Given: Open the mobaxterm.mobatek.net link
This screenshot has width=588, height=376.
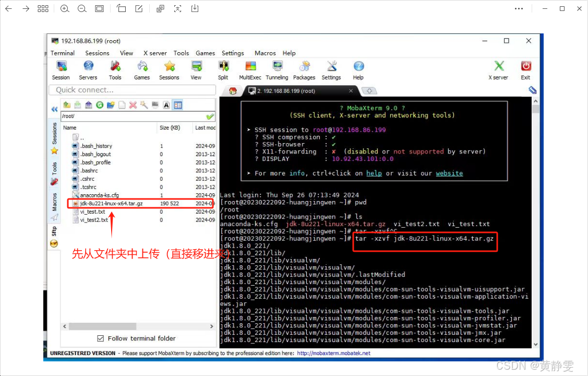Looking at the screenshot, I should (x=333, y=353).
